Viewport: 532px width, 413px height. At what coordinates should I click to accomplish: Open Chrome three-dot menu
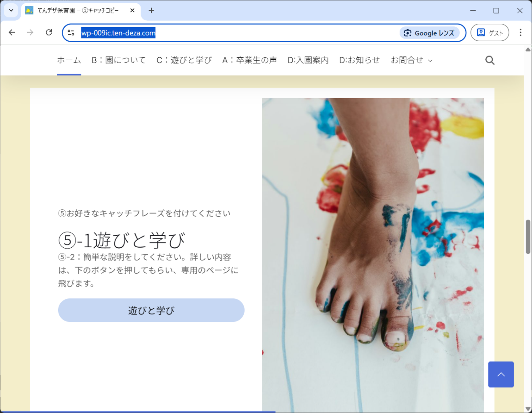(520, 32)
